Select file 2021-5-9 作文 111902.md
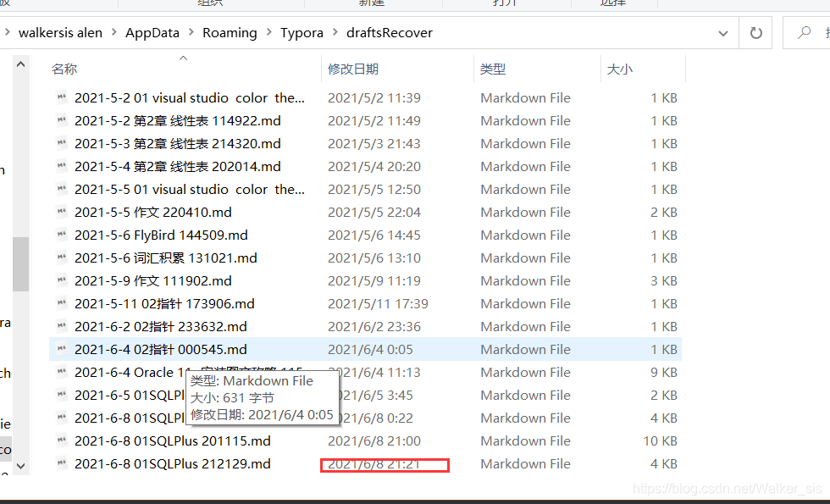This screenshot has width=830, height=504. tap(153, 280)
